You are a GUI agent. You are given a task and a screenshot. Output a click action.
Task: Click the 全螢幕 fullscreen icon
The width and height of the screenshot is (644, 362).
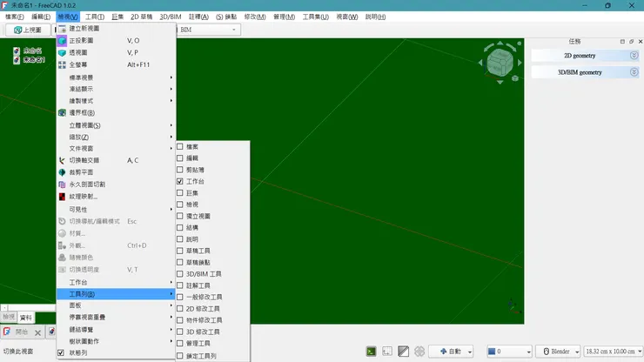click(x=62, y=64)
